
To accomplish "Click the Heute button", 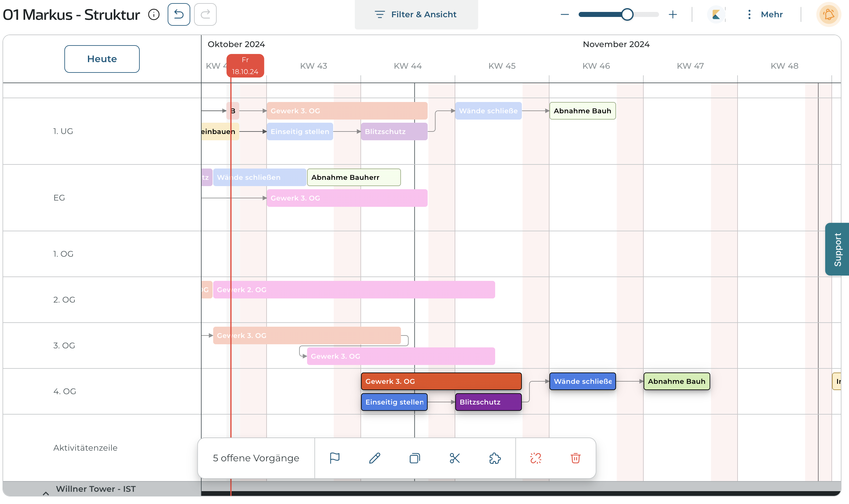I will click(x=102, y=59).
